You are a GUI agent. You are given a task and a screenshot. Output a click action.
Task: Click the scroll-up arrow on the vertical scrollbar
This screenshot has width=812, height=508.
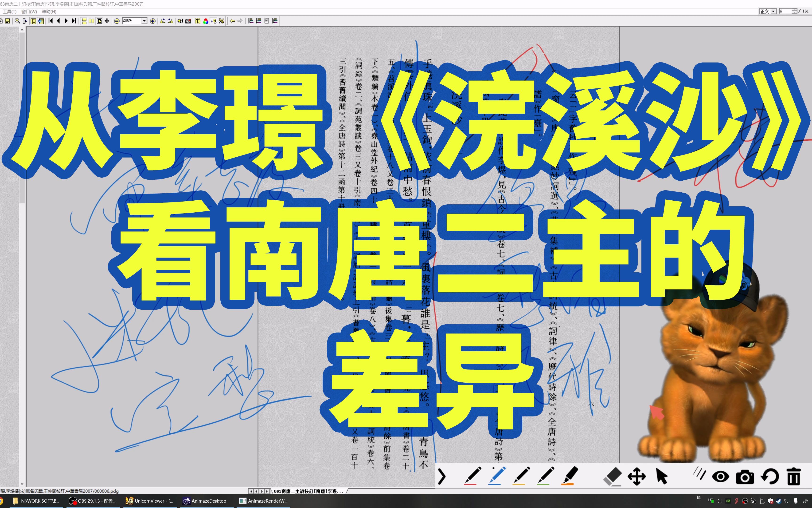(22, 30)
